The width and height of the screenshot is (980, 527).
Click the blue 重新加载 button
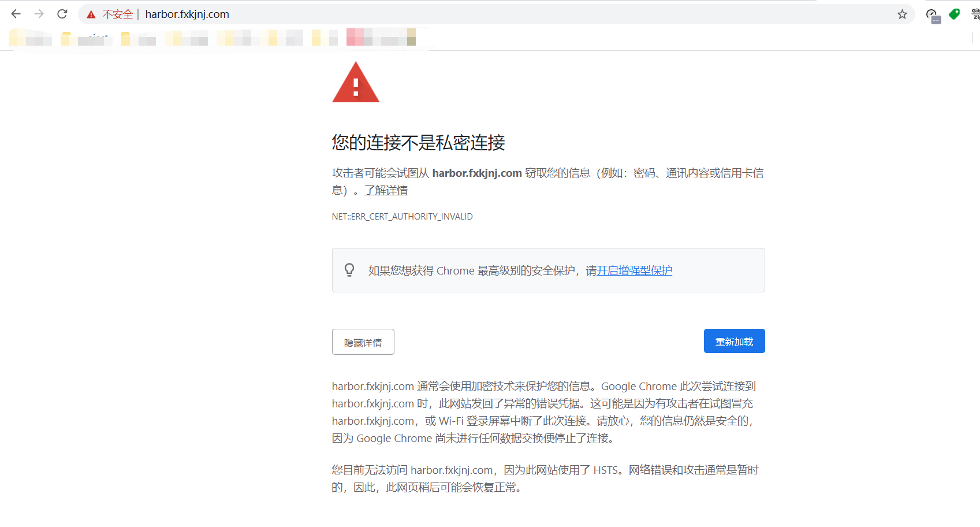click(735, 341)
